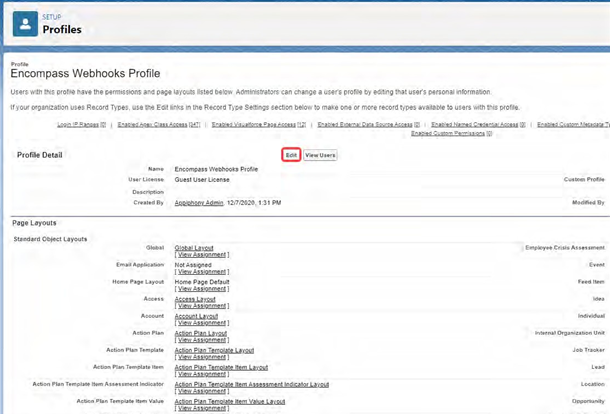Open the Action Plan Template Layout link
The height and width of the screenshot is (414, 610).
(x=214, y=351)
